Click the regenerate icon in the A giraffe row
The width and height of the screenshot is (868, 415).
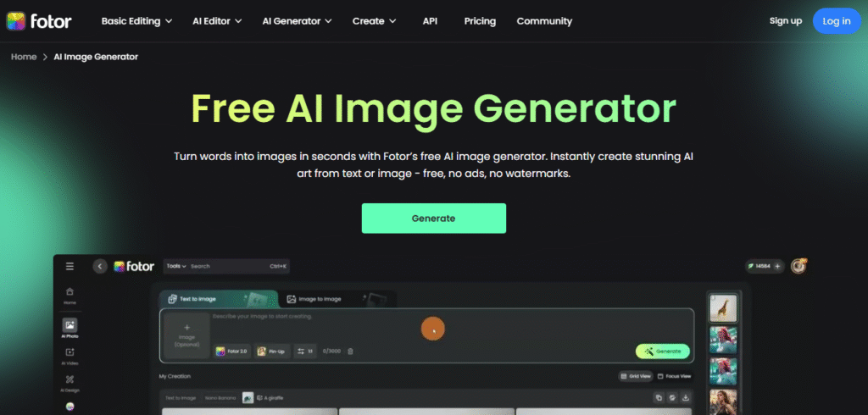[x=672, y=397]
